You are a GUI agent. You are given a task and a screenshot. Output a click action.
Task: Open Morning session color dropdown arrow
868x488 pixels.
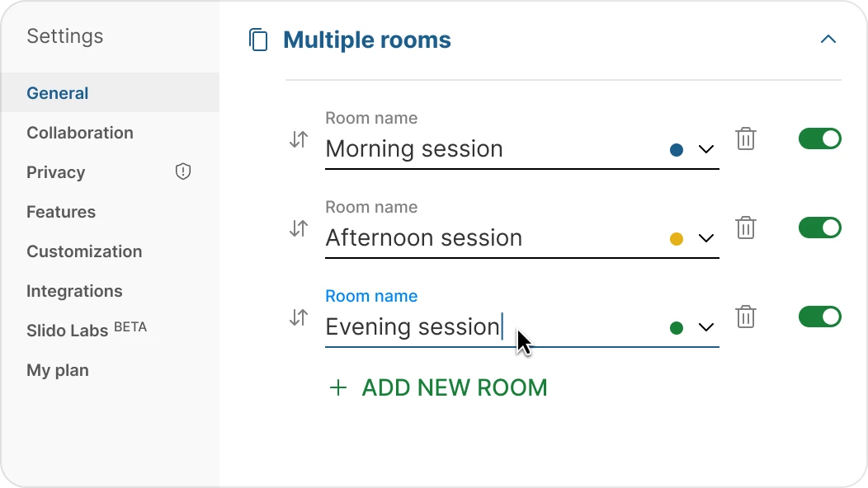[x=705, y=150]
